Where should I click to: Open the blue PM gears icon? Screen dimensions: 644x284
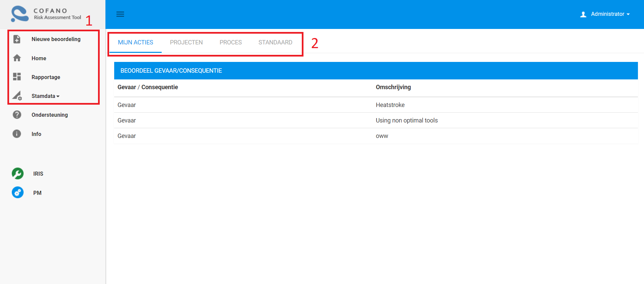[x=18, y=192]
